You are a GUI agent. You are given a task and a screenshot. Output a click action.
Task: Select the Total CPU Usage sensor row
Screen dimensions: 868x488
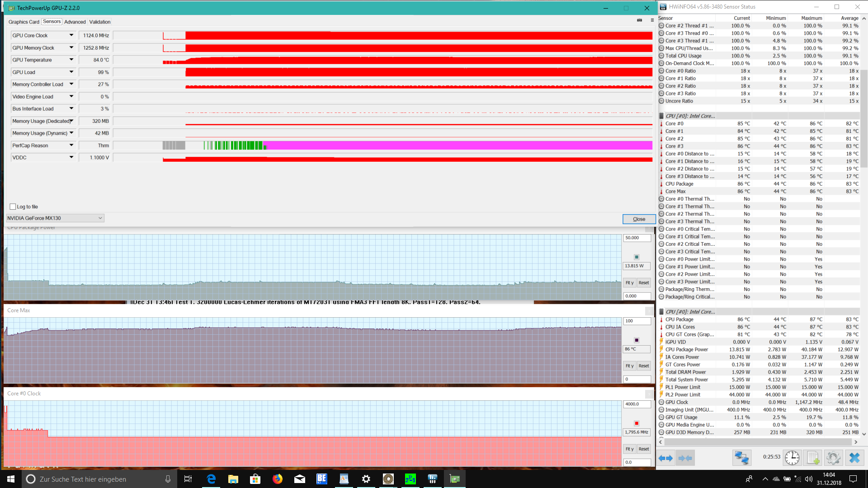[x=759, y=56]
